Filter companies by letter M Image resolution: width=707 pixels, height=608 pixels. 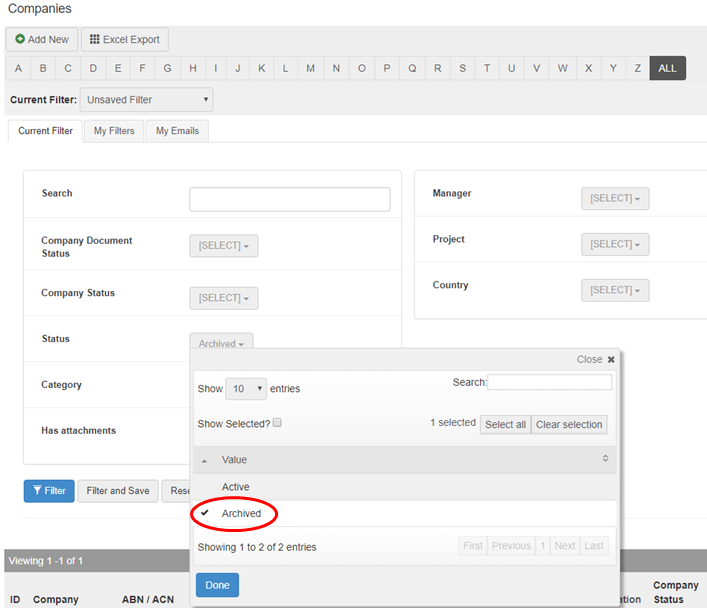(311, 68)
